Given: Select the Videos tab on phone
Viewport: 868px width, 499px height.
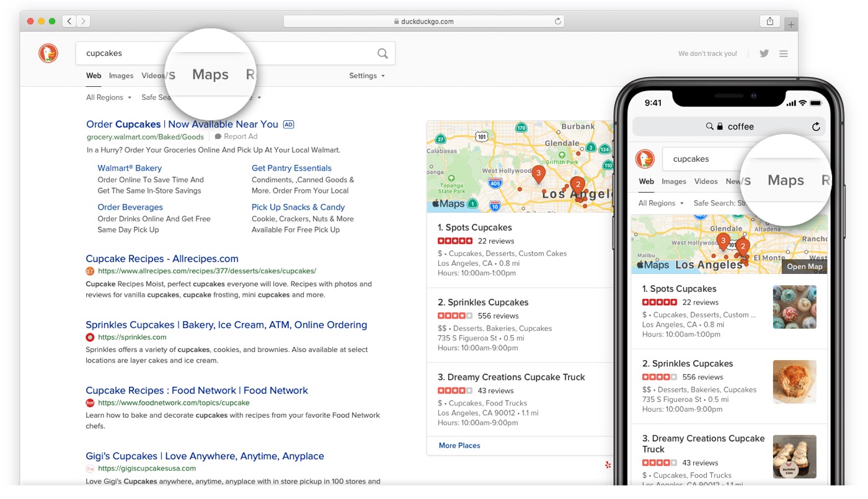Looking at the screenshot, I should (x=706, y=181).
